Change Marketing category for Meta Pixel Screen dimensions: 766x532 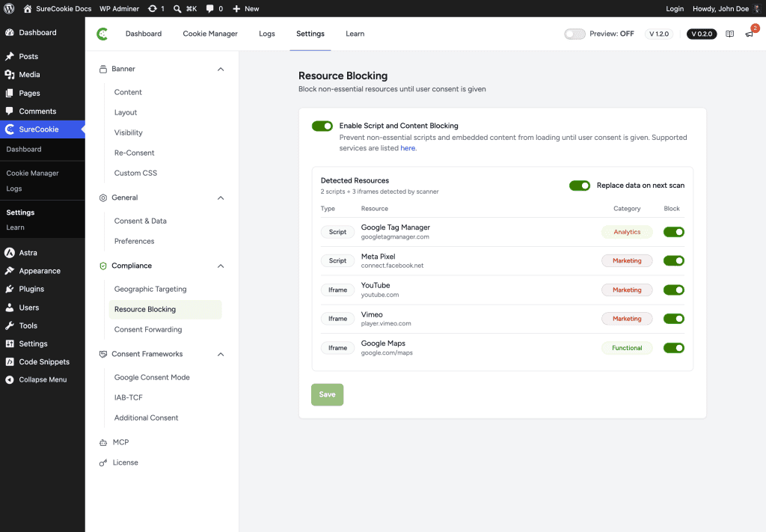pos(627,261)
